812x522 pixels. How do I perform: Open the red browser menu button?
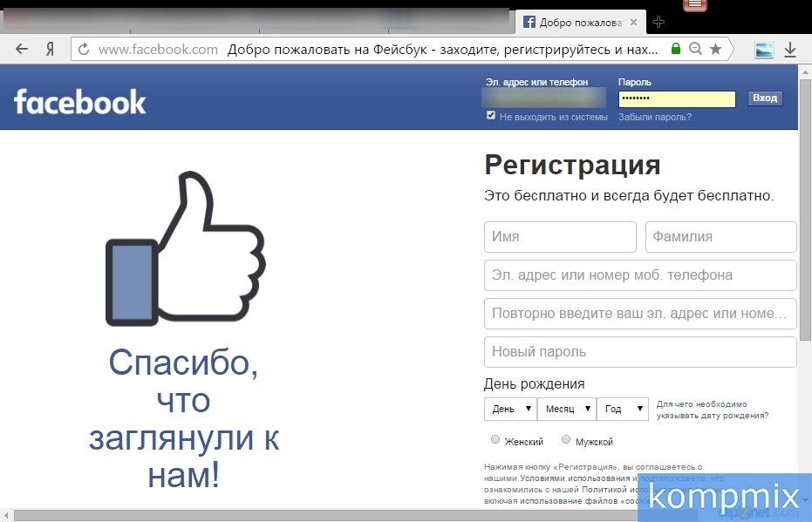click(x=695, y=5)
